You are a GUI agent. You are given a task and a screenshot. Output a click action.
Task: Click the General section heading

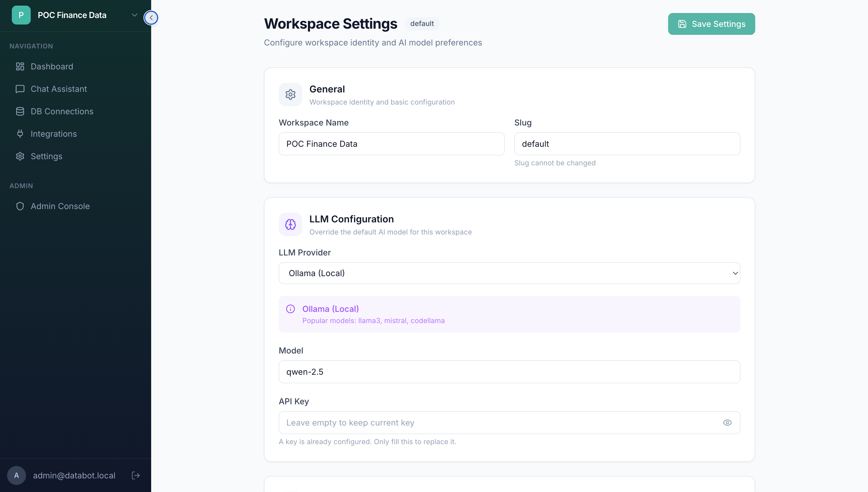(x=327, y=89)
